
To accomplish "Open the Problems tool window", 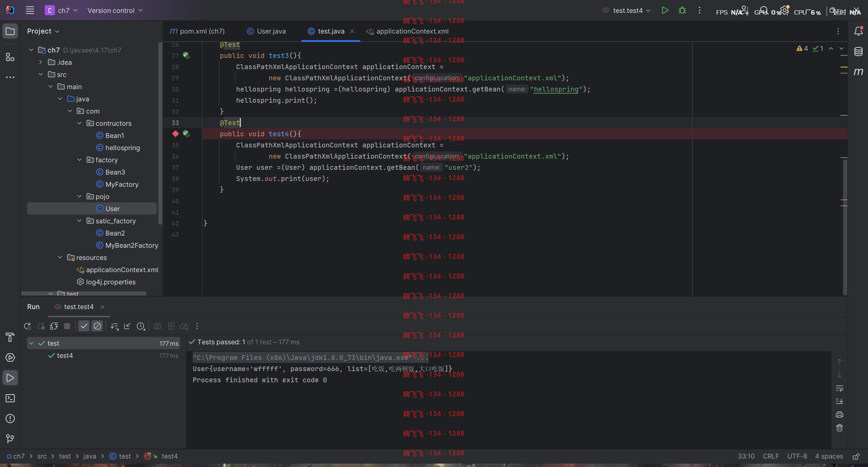I will (x=10, y=419).
